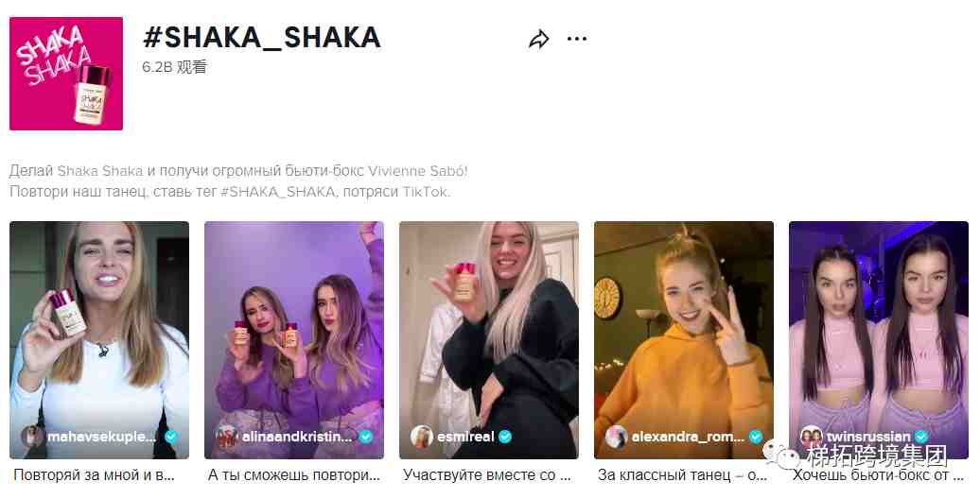The width and height of the screenshot is (980, 499).
Task: Open the orange hoodie girl video
Action: point(684,339)
